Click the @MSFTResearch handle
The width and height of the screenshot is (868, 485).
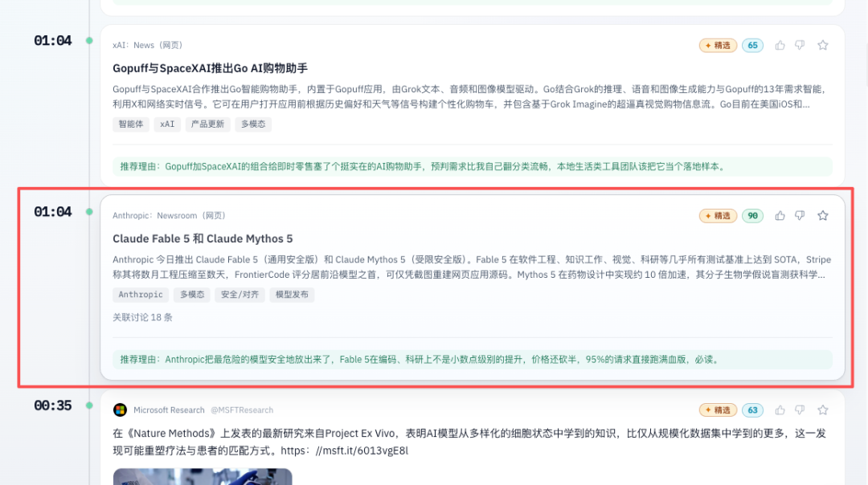point(242,410)
